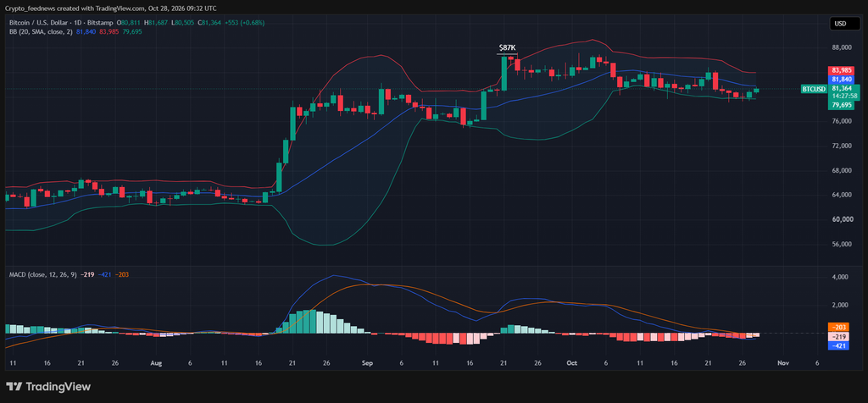
Task: Click the BTCUSD symbol label on the price axis
Action: (x=813, y=88)
